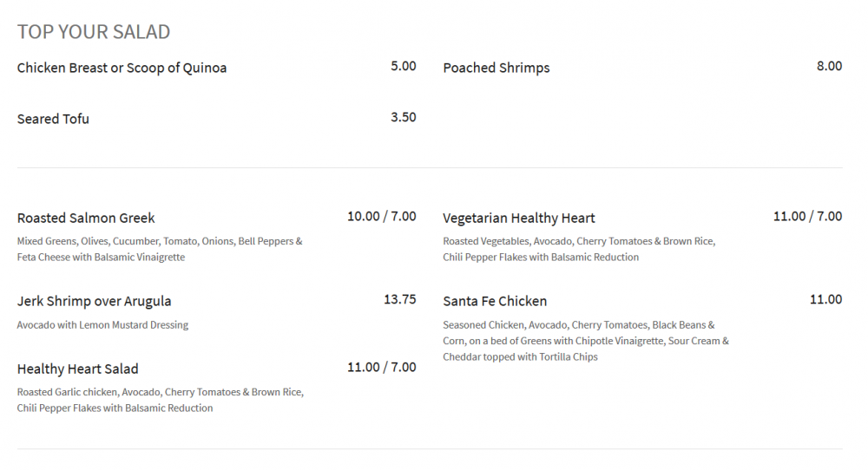Screen dimensions: 868x470
Task: Click the Santa Fe Chicken 11.00 price
Action: 825,299
